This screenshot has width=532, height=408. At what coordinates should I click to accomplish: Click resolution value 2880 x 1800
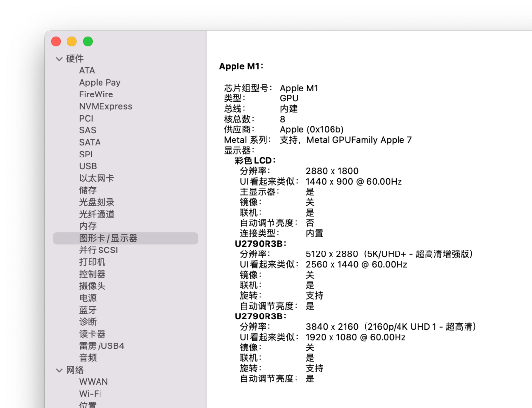click(x=332, y=171)
